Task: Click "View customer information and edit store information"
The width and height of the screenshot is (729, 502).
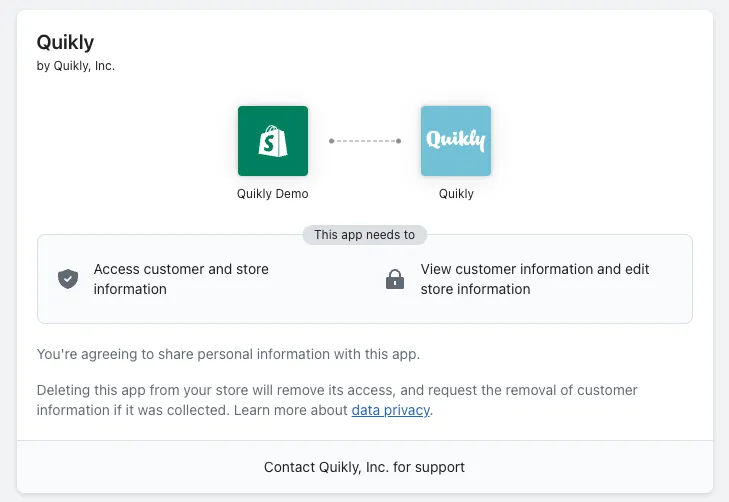Action: click(x=535, y=279)
